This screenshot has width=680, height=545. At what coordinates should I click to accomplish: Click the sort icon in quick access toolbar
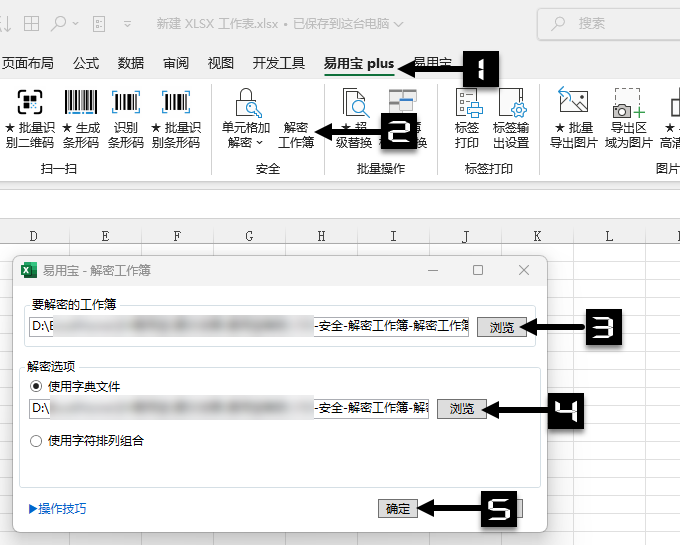pos(5,23)
